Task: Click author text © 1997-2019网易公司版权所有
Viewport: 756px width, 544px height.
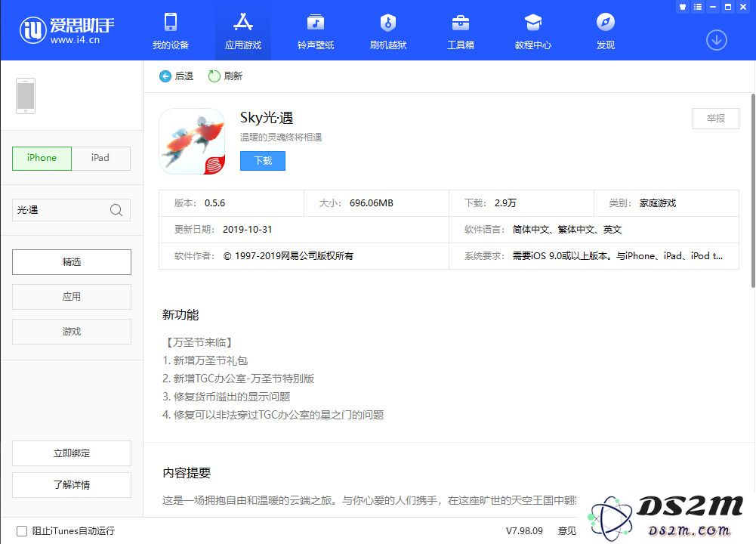Action: click(x=289, y=256)
